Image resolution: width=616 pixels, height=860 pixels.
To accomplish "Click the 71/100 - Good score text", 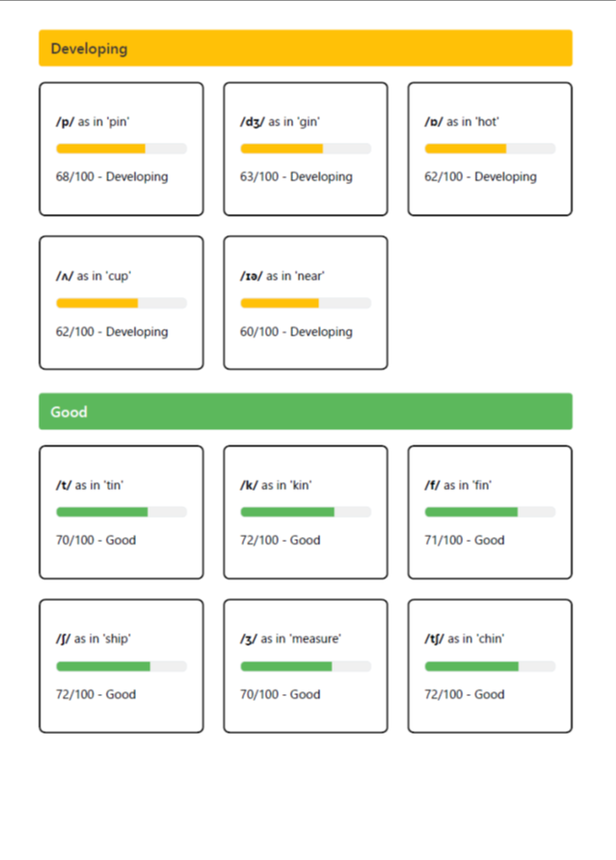I will point(464,540).
